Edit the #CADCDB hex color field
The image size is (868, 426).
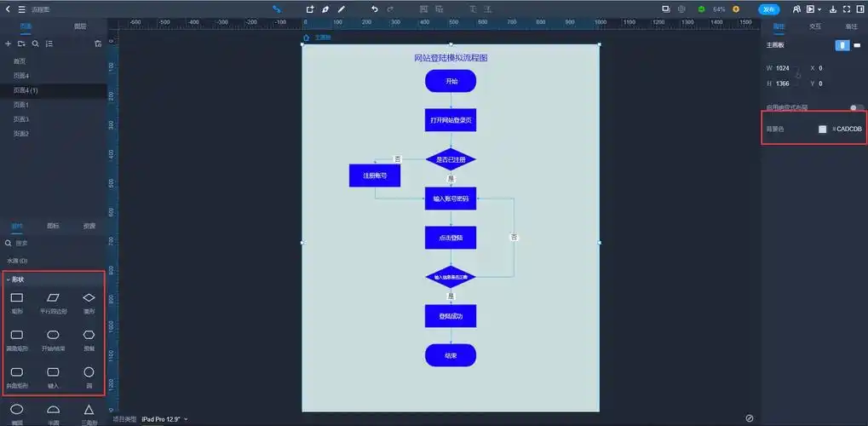(847, 129)
